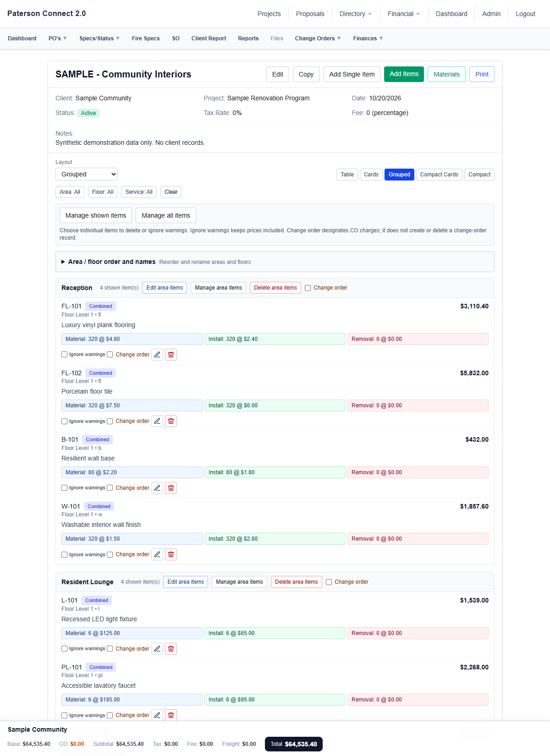
Task: Remove B-101 using its trash icon
Action: 171,488
